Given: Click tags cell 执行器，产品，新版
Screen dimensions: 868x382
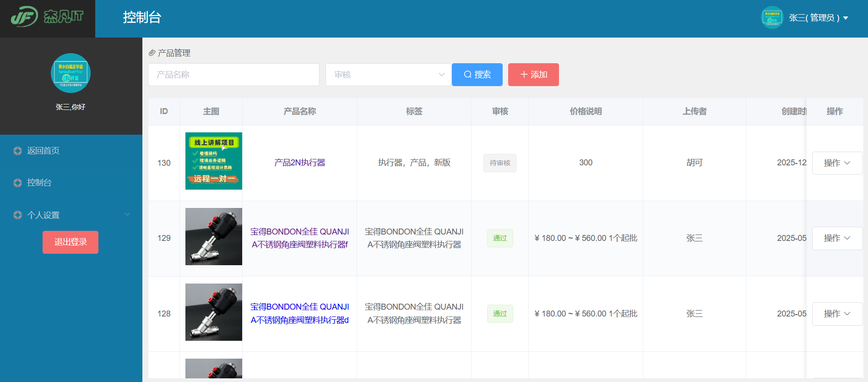Looking at the screenshot, I should [x=414, y=163].
